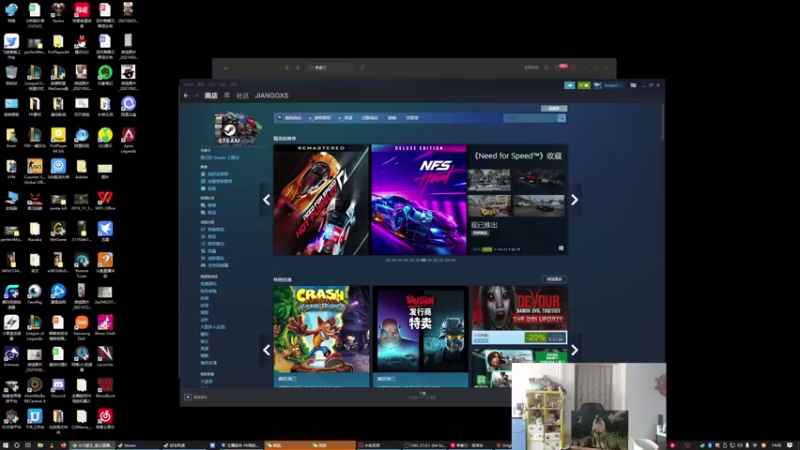Image resolution: width=800 pixels, height=450 pixels.
Task: Open the 商店 tab in Steam
Action: 211,95
